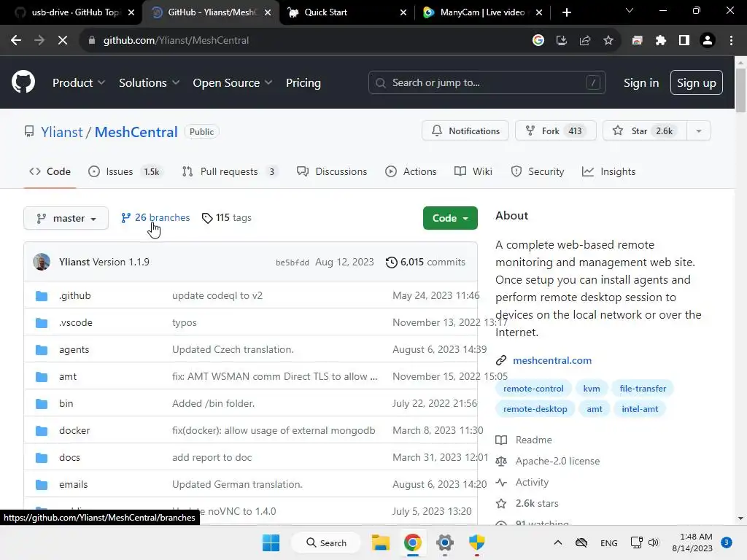
Task: Open Windows Start button
Action: click(x=271, y=542)
